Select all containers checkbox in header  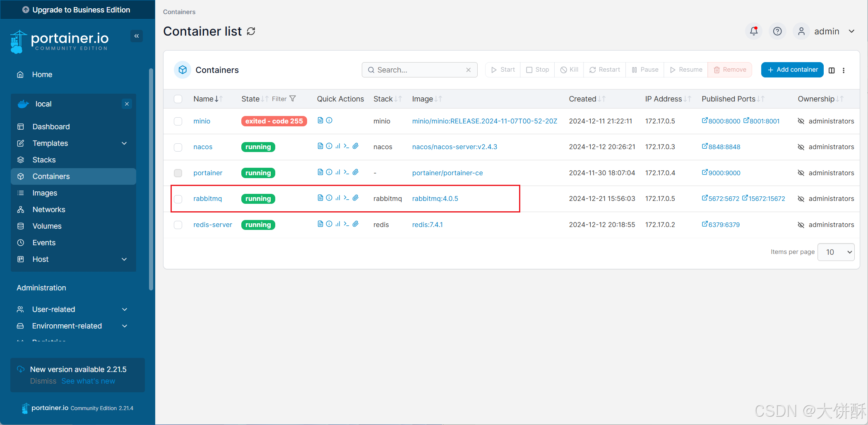[178, 99]
